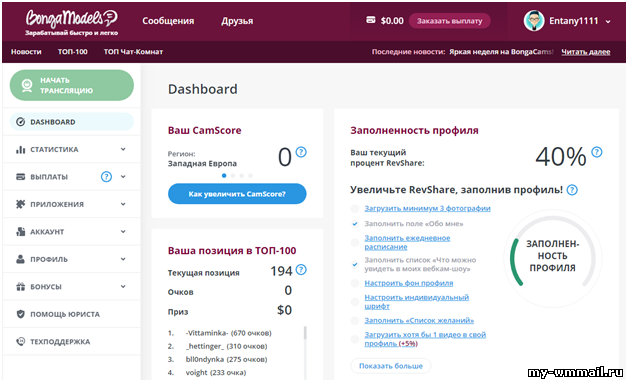Open the ТОП Чат-Комнат tab
628x382 pixels.
click(133, 52)
